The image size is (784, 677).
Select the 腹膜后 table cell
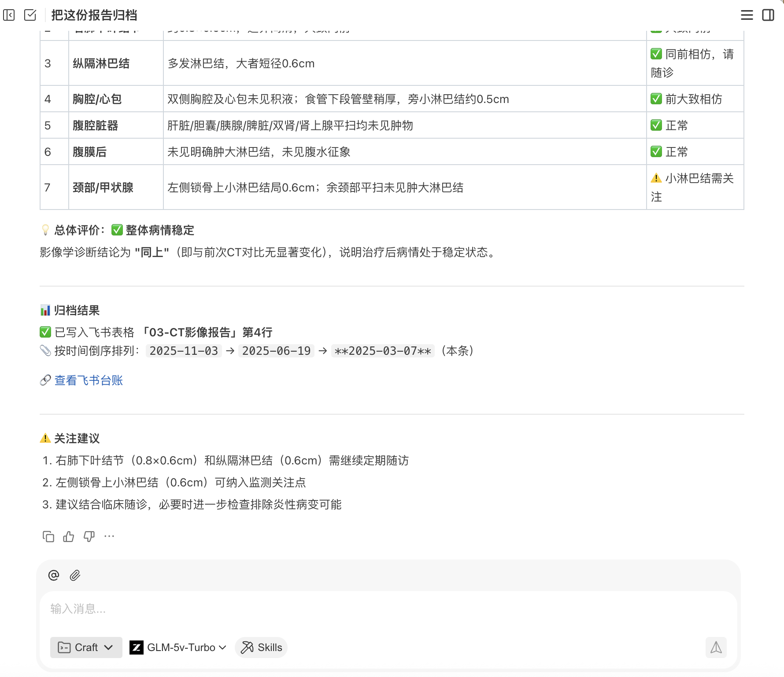[x=116, y=152]
